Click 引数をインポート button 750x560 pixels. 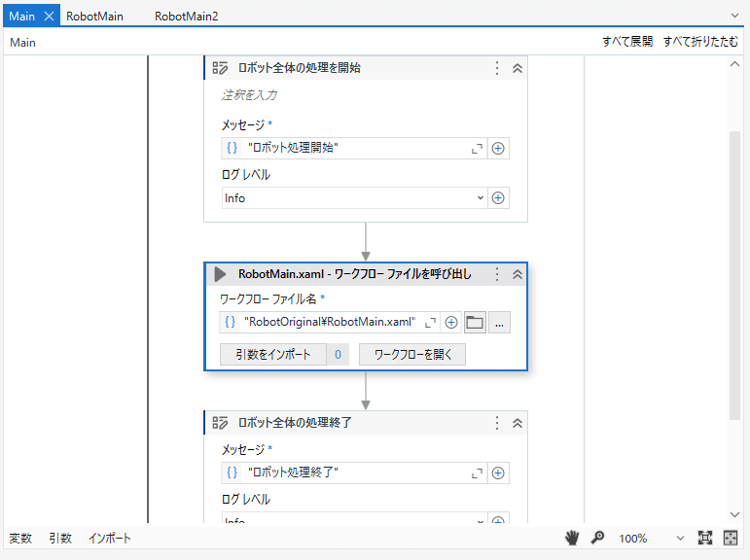click(x=273, y=354)
